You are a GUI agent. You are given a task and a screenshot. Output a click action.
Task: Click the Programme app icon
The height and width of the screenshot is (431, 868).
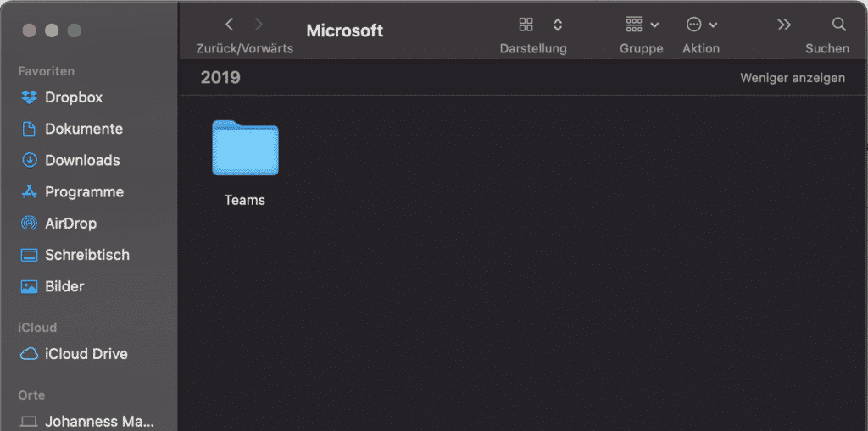coord(29,192)
